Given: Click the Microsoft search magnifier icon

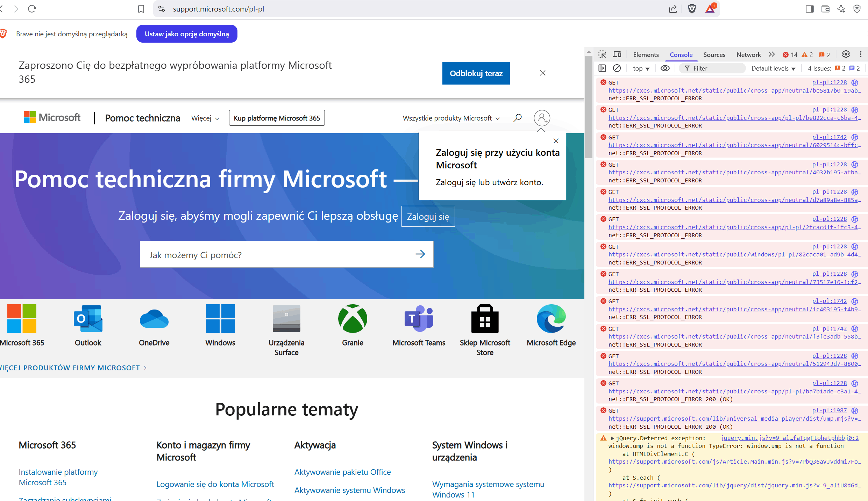Looking at the screenshot, I should (517, 118).
